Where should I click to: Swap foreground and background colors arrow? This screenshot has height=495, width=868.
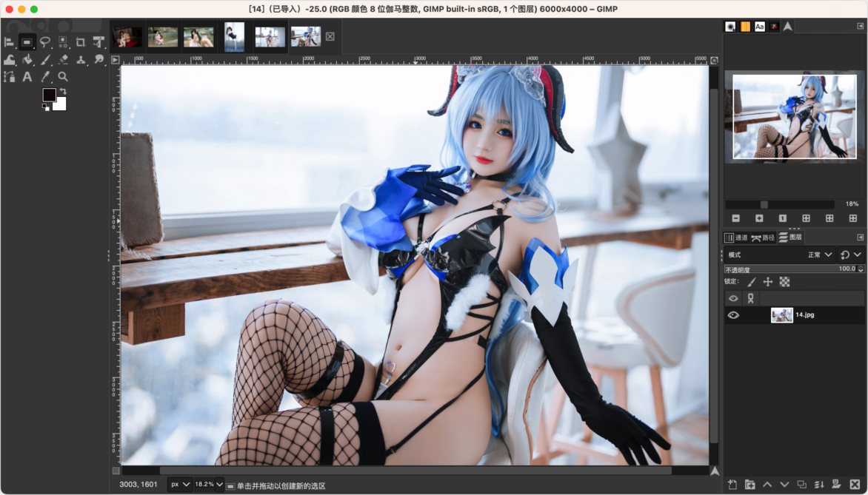62,91
